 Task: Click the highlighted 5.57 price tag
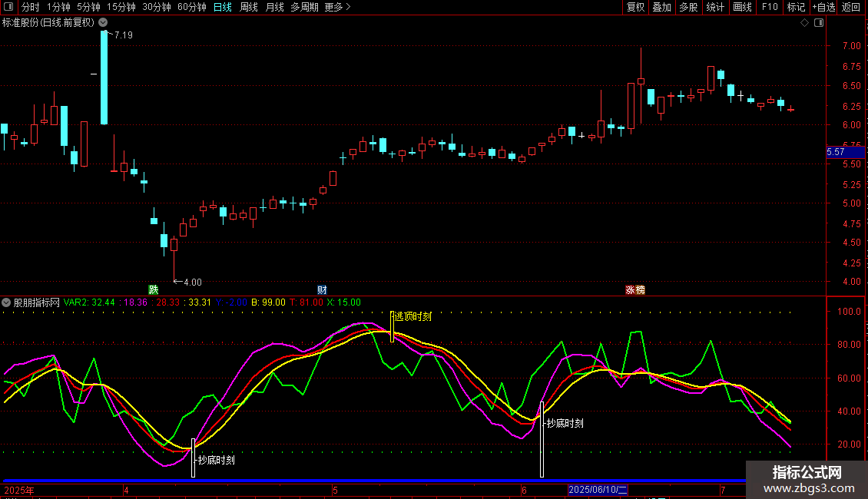[845, 152]
